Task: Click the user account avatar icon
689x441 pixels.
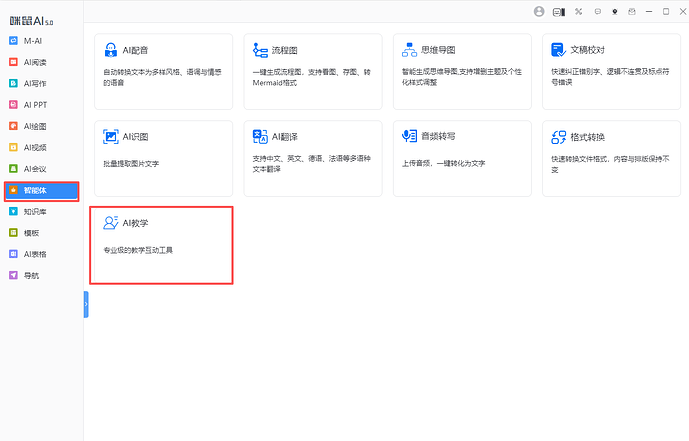Action: pyautogui.click(x=540, y=11)
